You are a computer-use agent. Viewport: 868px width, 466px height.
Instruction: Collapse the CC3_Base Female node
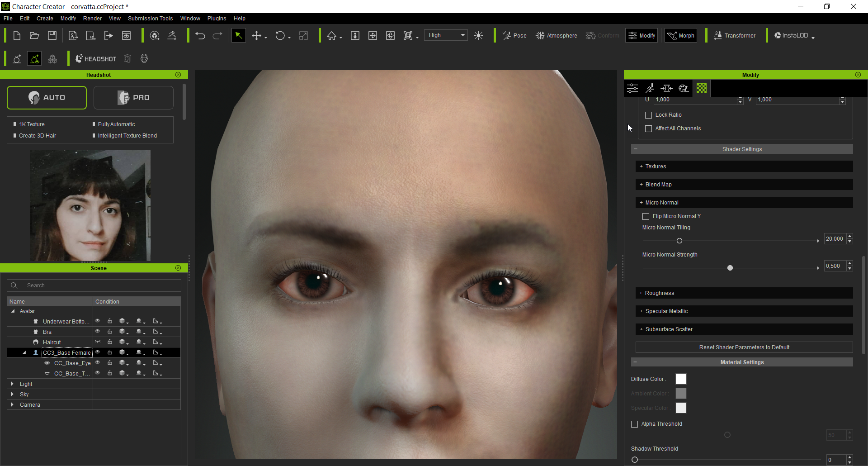24,353
